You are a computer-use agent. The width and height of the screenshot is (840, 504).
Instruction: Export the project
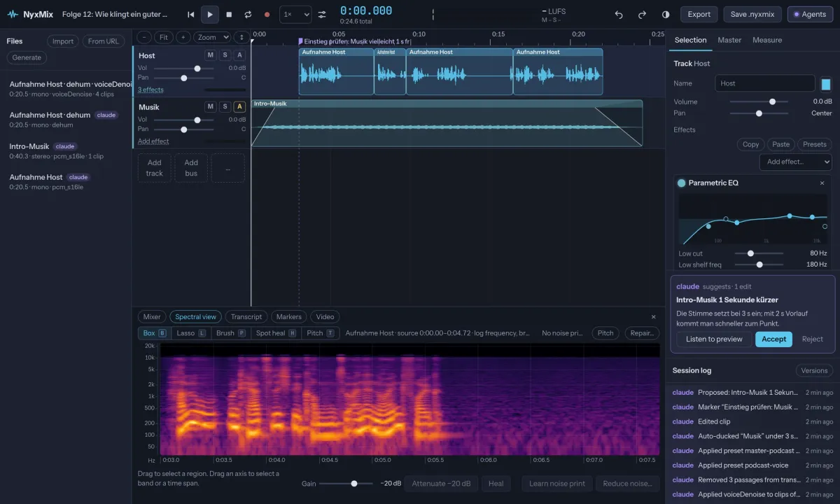click(x=699, y=14)
